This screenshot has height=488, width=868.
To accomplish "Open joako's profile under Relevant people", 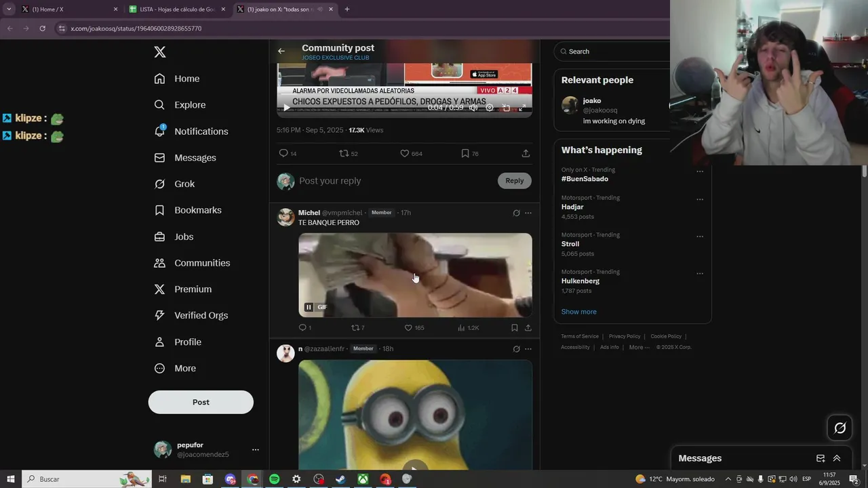I will pos(592,101).
